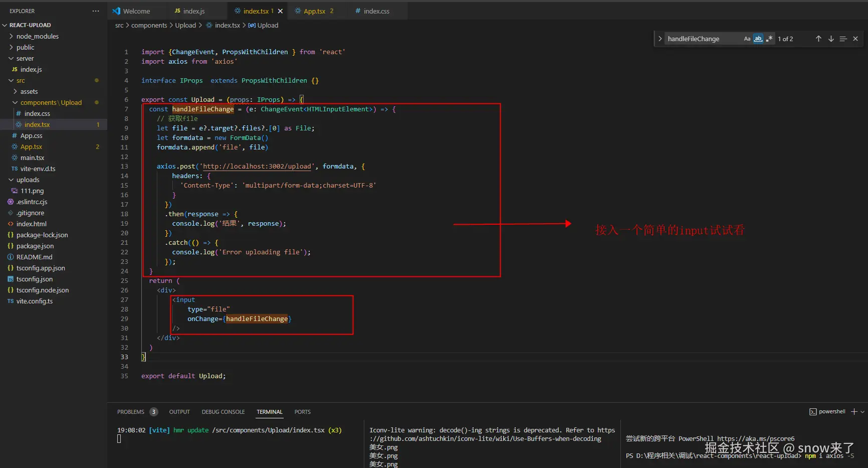This screenshot has width=868, height=468.
Task: Open README.md file in Explorer
Action: point(35,257)
